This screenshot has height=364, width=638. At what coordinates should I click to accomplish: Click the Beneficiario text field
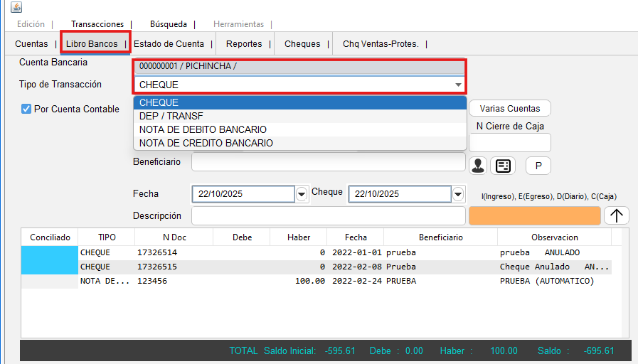click(x=328, y=162)
